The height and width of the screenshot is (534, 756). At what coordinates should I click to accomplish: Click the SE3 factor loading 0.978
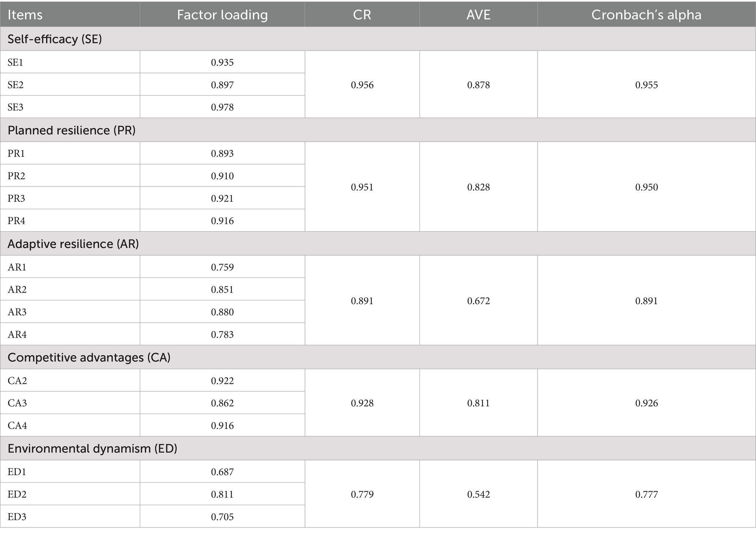point(222,107)
